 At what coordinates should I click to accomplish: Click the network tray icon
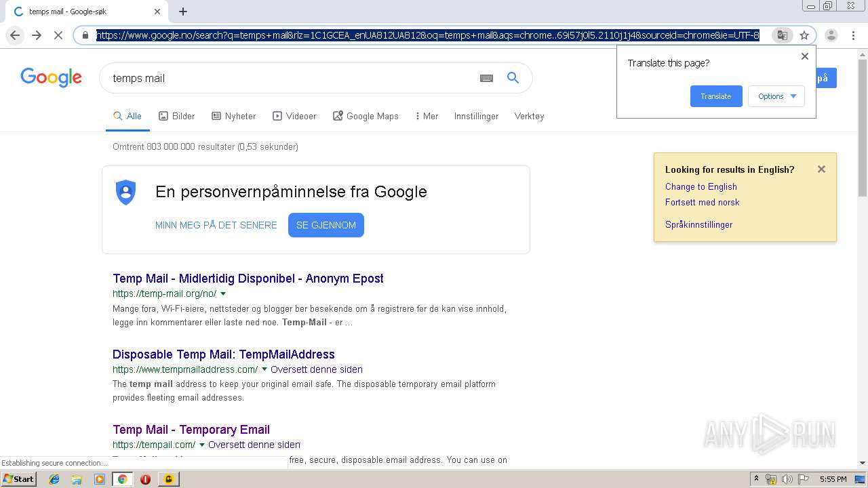click(771, 479)
